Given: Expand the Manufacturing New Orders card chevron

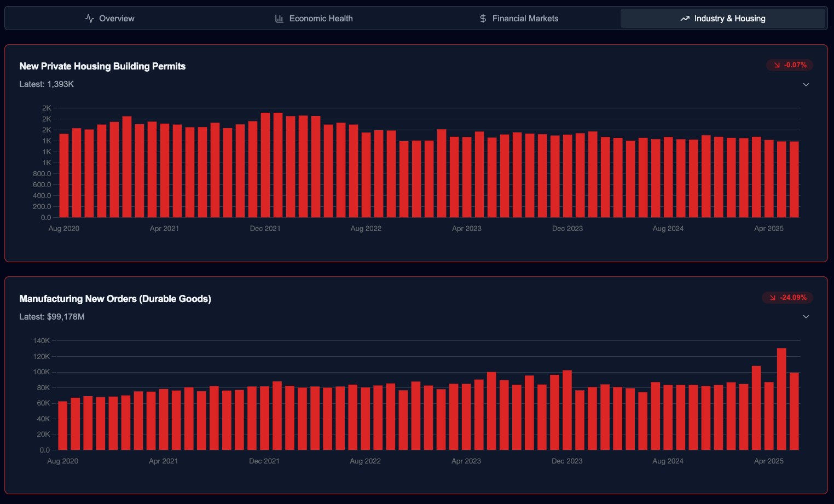Looking at the screenshot, I should 806,317.
